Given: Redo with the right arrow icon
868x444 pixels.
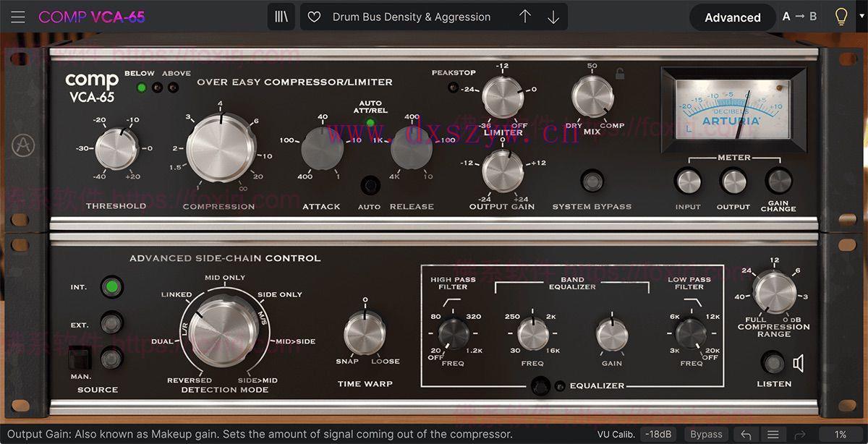Looking at the screenshot, I should (x=800, y=434).
